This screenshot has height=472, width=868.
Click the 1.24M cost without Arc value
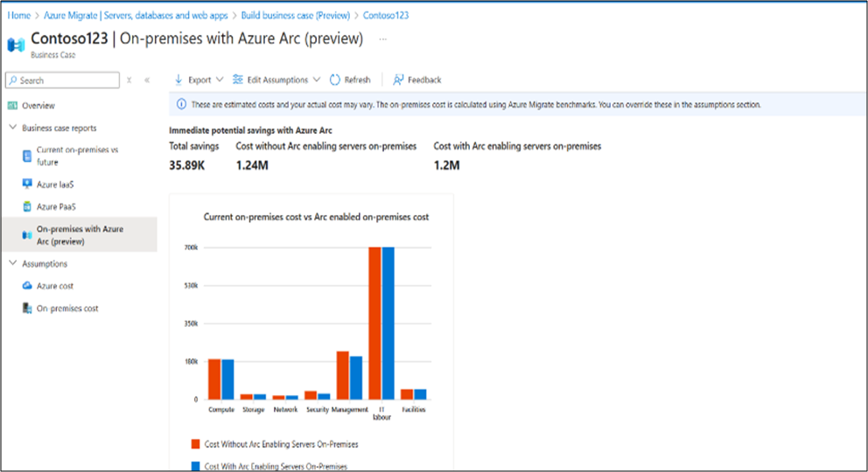[x=252, y=165]
